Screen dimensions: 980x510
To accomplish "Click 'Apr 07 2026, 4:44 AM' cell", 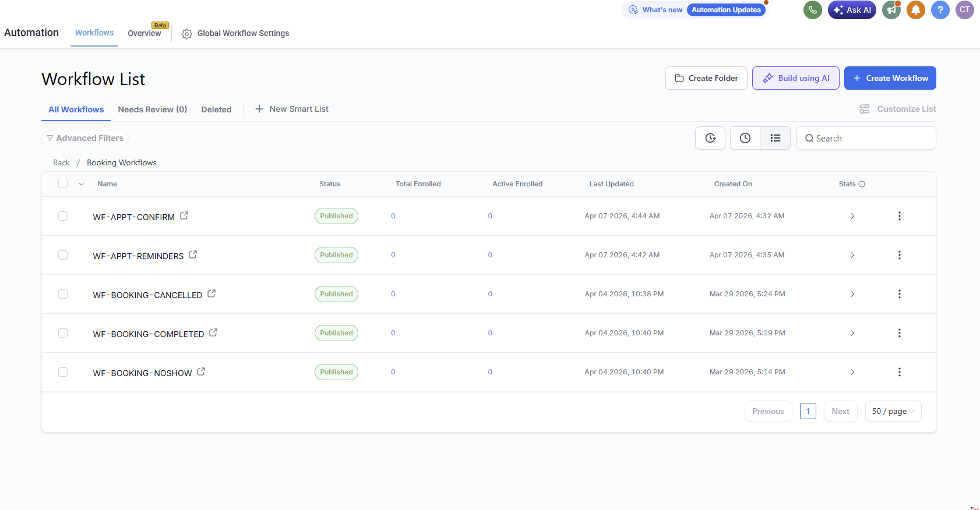I will (x=622, y=216).
